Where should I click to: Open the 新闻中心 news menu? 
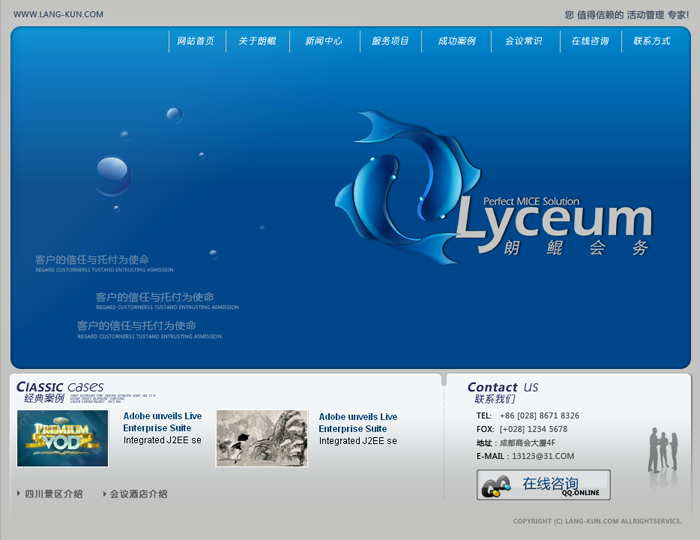pos(324,41)
